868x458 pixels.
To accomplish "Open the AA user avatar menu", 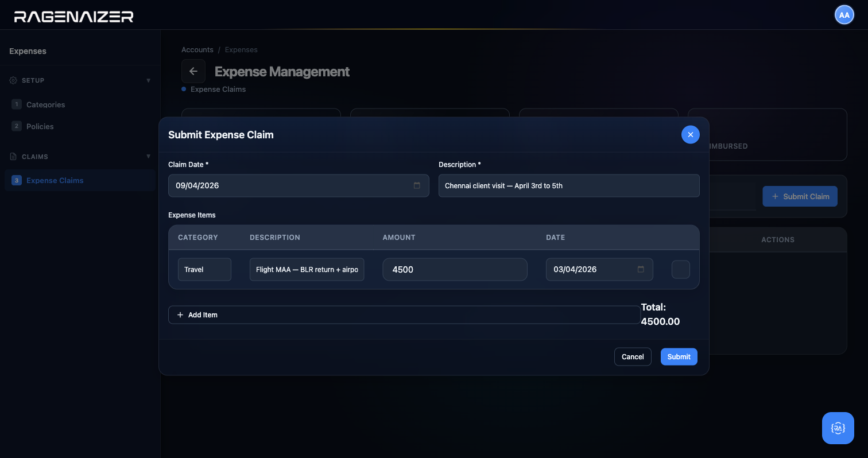I will click(844, 15).
